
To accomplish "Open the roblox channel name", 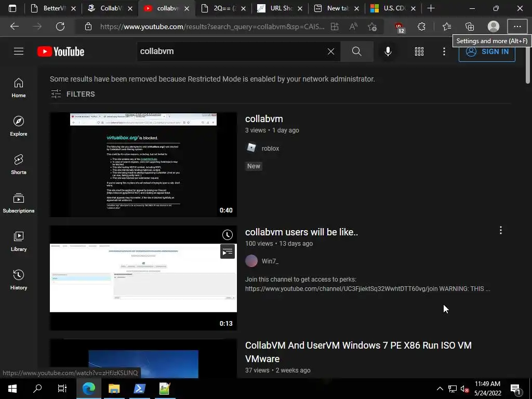I will coord(270,148).
